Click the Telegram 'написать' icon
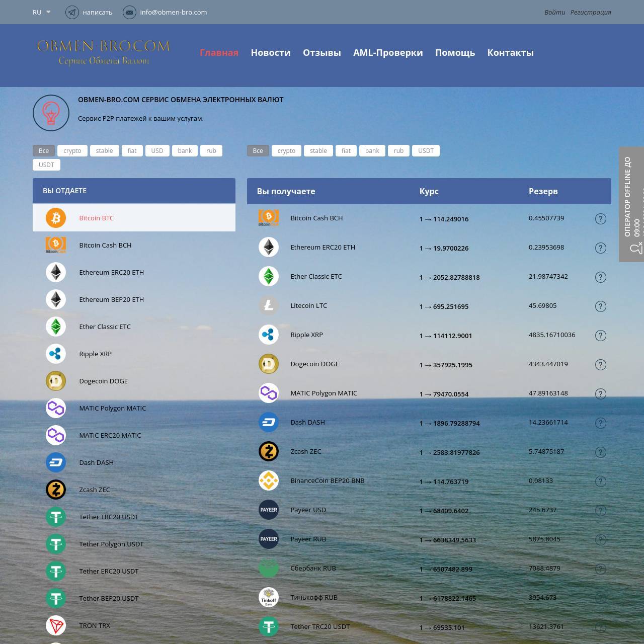 (x=72, y=12)
